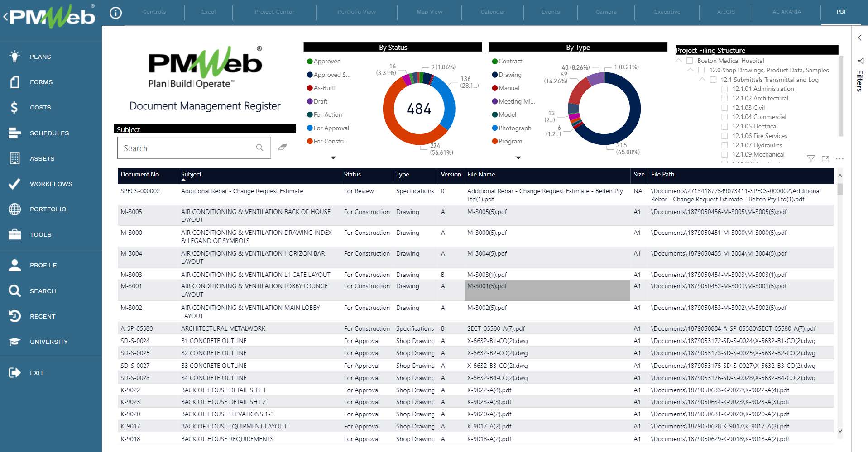This screenshot has width=868, height=452.
Task: Check the 12.1.03 Civil checkbox
Action: 724,108
